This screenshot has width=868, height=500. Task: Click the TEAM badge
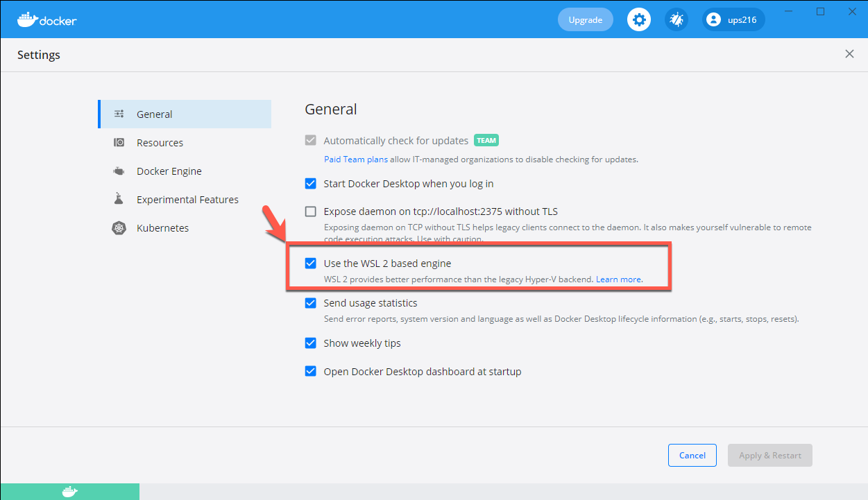(486, 140)
